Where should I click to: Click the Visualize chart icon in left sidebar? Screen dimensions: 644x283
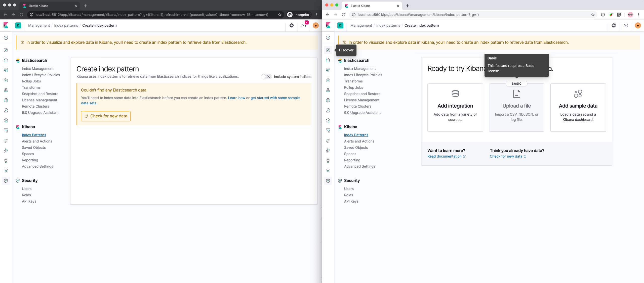[6, 60]
